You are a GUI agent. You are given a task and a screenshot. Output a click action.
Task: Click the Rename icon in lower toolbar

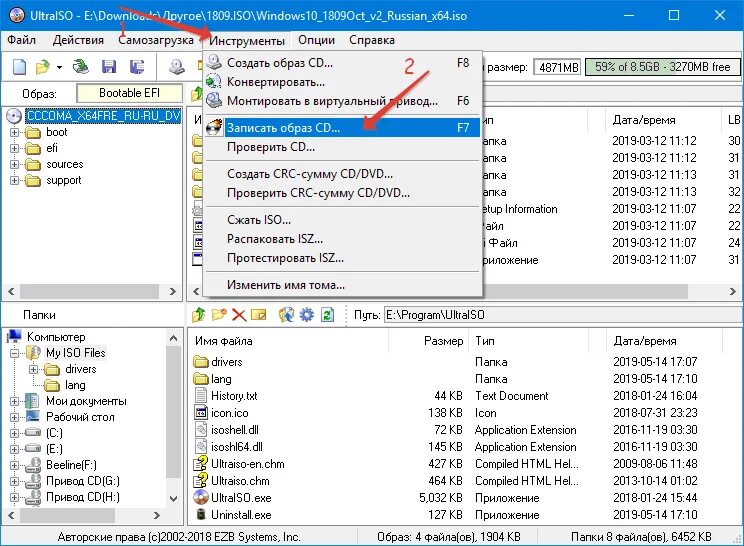(x=259, y=315)
